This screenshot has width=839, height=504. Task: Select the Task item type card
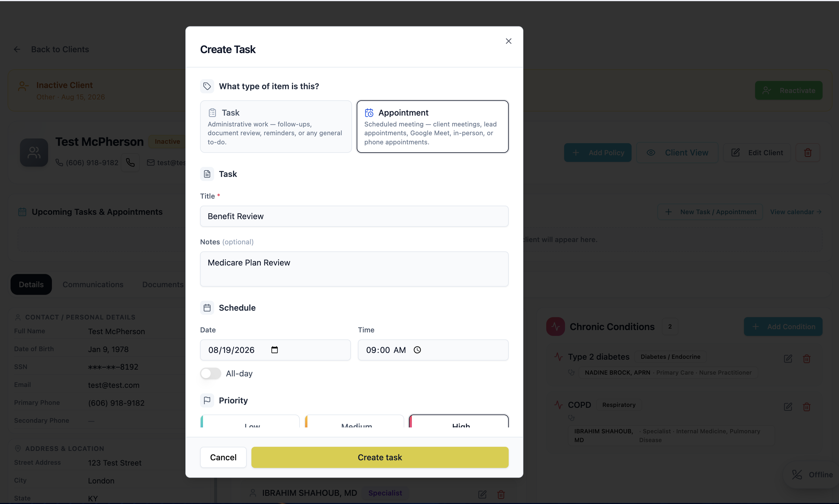point(276,126)
